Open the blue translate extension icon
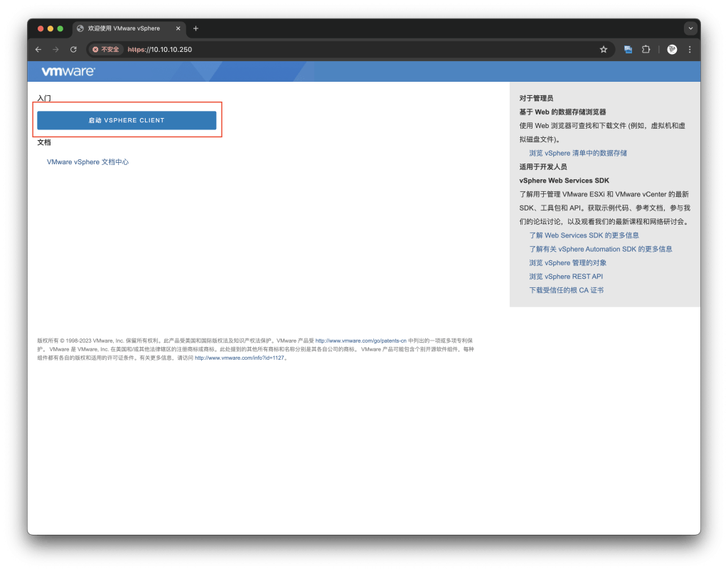728x571 pixels. point(628,49)
